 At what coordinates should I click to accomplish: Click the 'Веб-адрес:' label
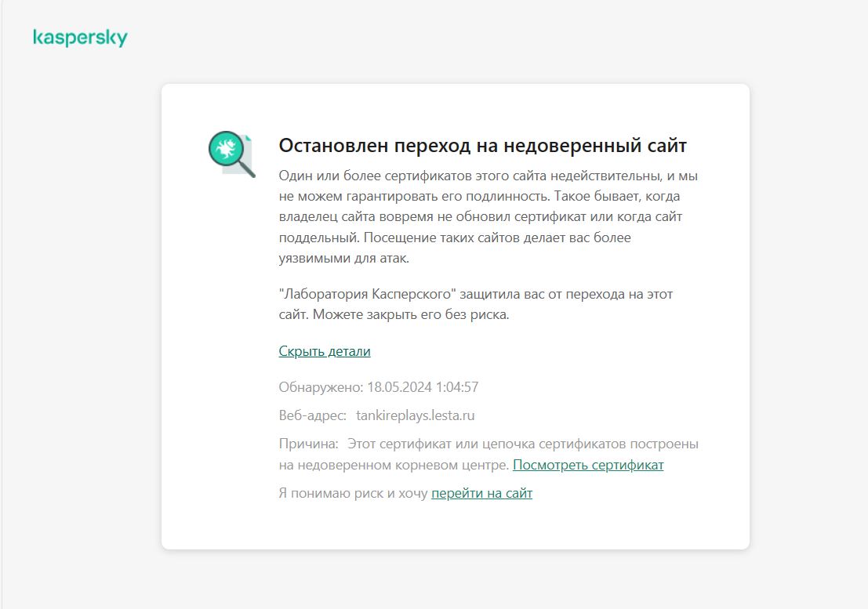[313, 415]
